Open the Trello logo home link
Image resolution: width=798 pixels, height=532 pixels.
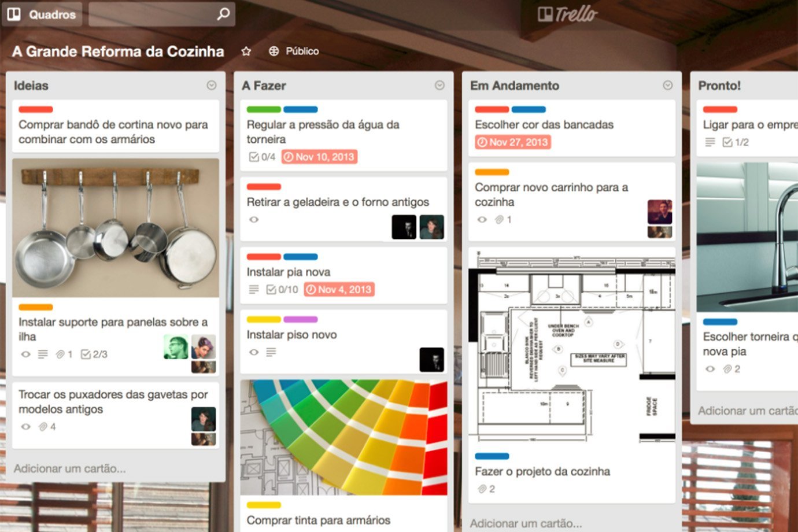567,14
